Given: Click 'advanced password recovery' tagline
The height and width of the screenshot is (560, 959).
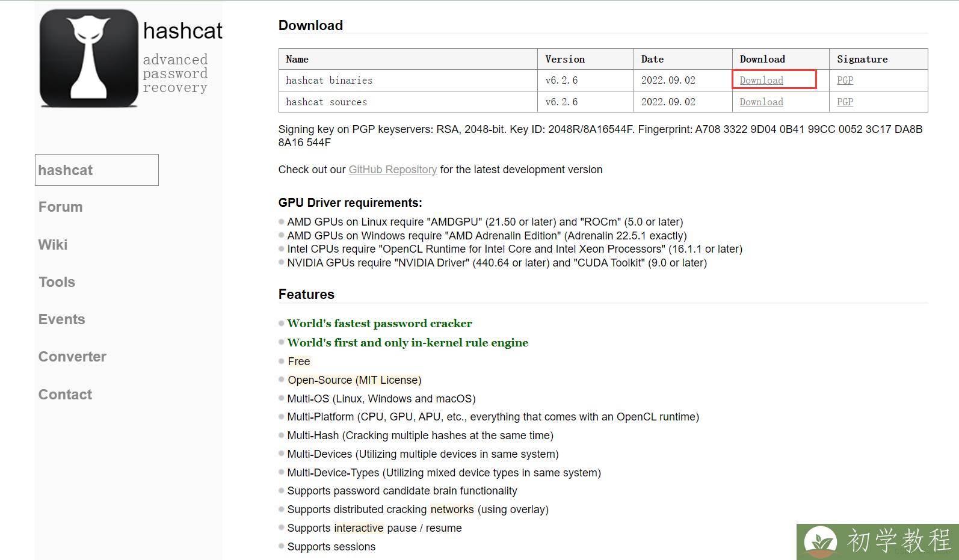Looking at the screenshot, I should click(x=175, y=73).
